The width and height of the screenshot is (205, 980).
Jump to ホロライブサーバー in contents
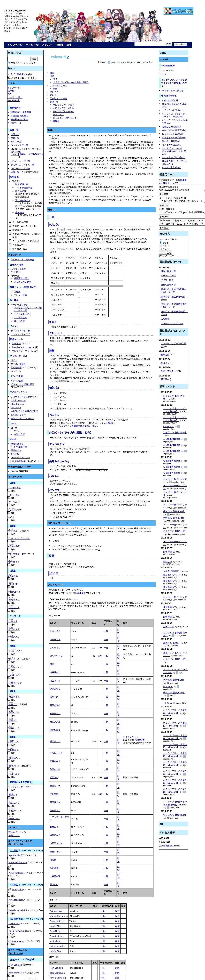point(58,86)
